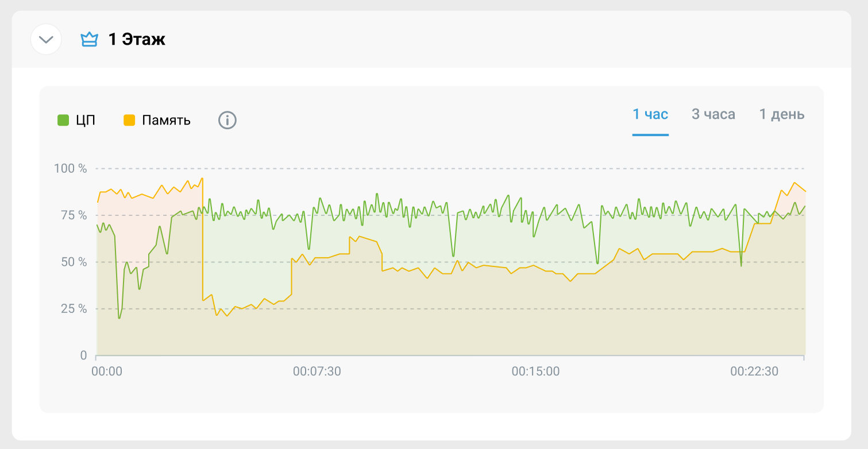Select the 1 час tab

tap(650, 114)
